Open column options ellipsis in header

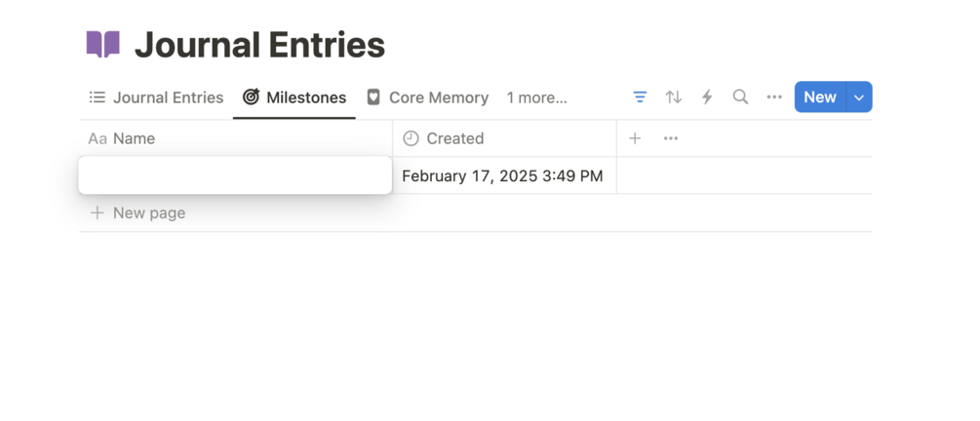pyautogui.click(x=671, y=138)
